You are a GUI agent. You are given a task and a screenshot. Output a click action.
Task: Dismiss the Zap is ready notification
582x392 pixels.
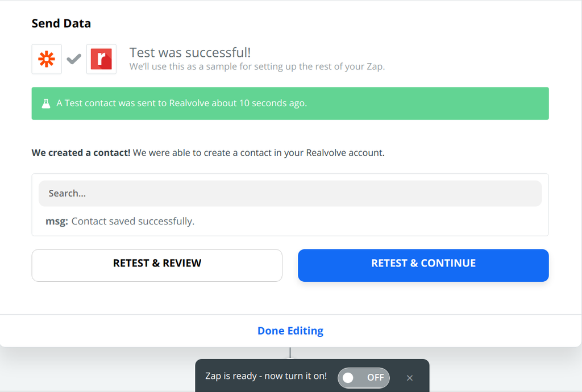[x=410, y=378]
